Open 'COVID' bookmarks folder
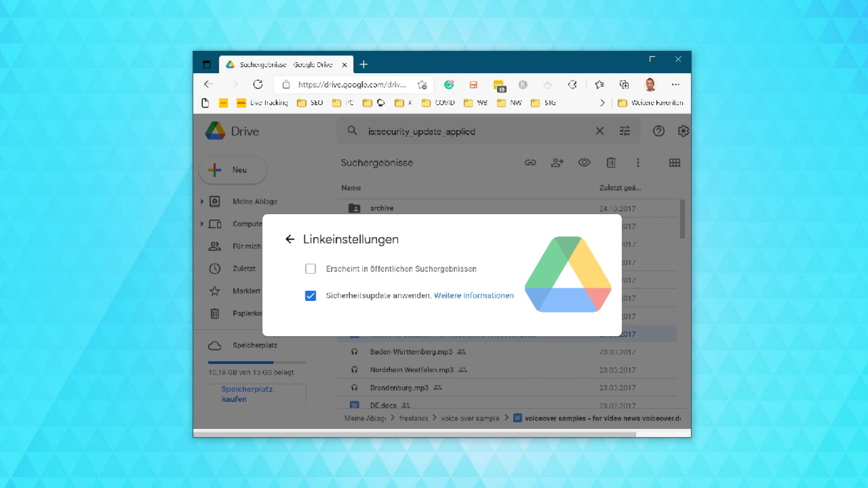 (x=438, y=102)
